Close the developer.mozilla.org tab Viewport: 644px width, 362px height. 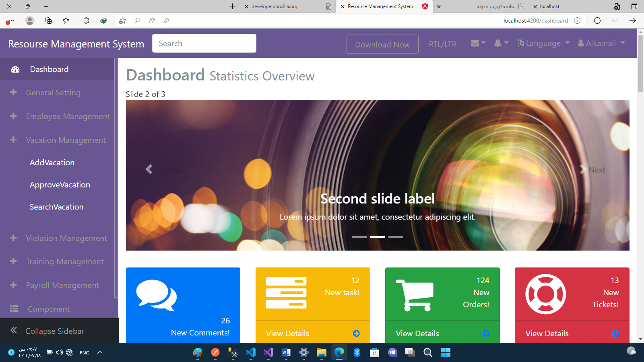246,6
